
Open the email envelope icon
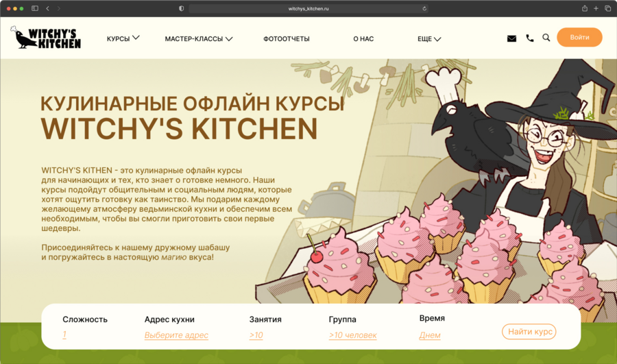click(x=511, y=38)
